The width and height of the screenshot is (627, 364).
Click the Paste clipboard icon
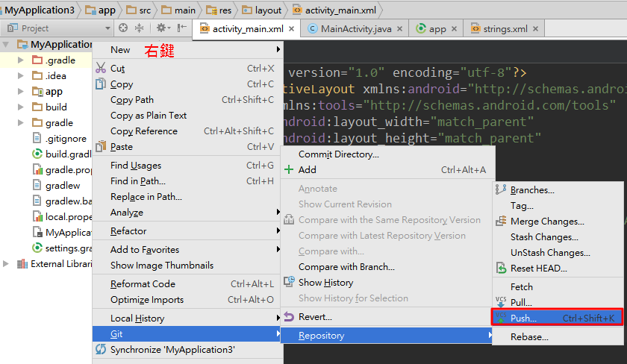coord(101,146)
